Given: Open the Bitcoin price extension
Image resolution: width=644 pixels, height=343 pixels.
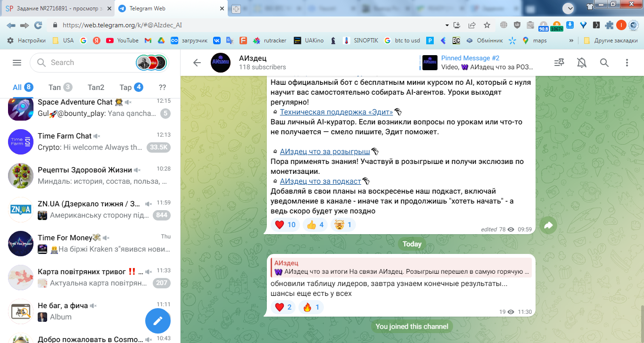Looking at the screenshot, I should point(556,25).
